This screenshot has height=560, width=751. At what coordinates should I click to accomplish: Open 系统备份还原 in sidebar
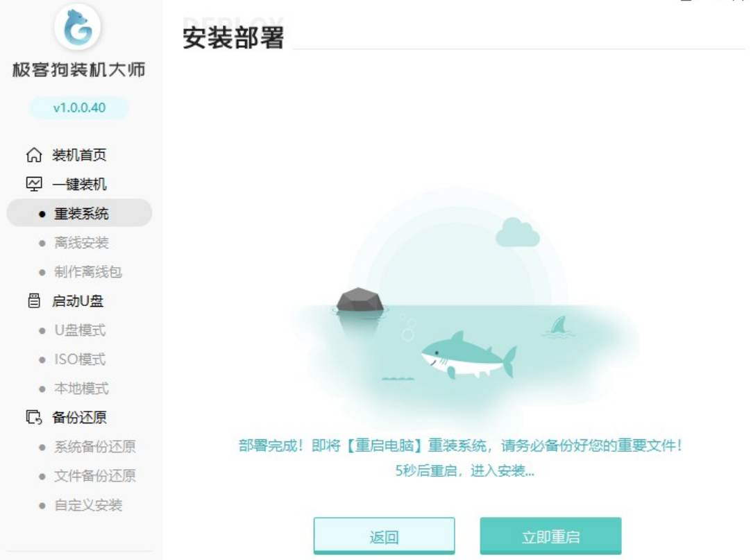point(95,446)
